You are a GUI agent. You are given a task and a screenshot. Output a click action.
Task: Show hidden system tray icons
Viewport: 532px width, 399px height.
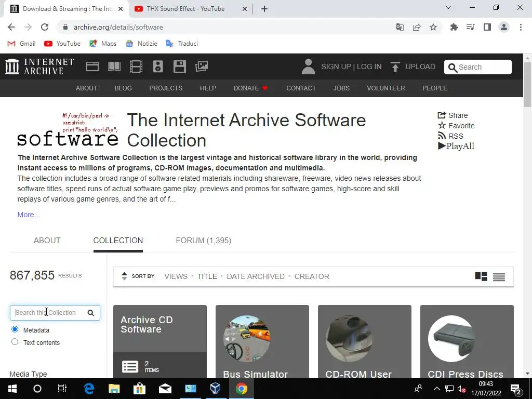[437, 389]
